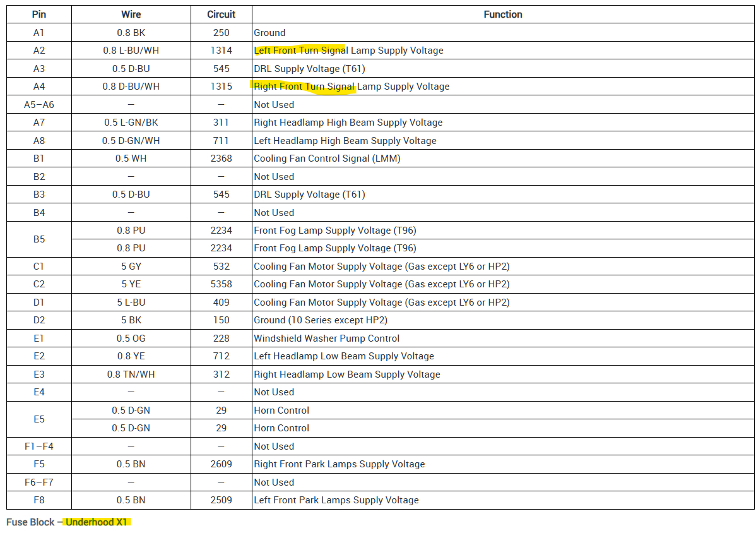Click the Circuit column header

tap(221, 15)
